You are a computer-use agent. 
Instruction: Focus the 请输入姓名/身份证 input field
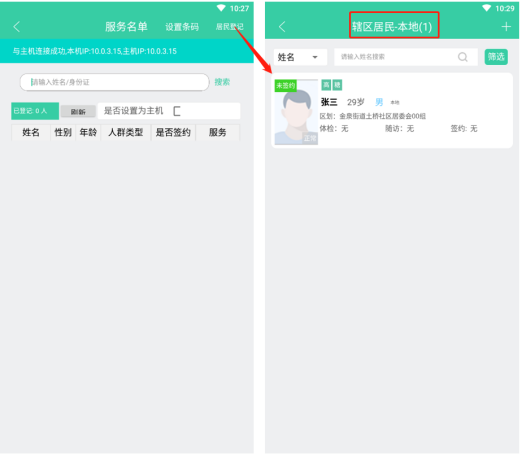tap(114, 82)
